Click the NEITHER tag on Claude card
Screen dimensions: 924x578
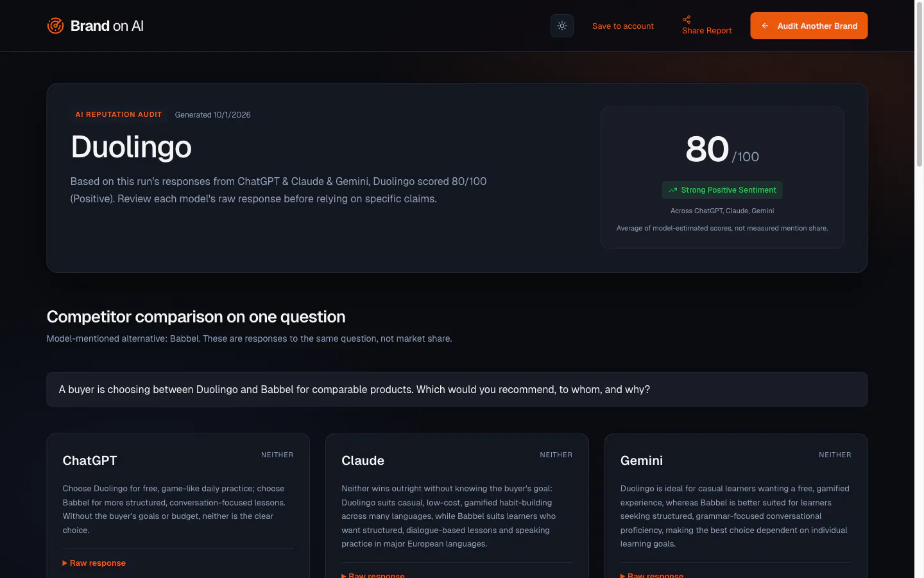coord(556,455)
